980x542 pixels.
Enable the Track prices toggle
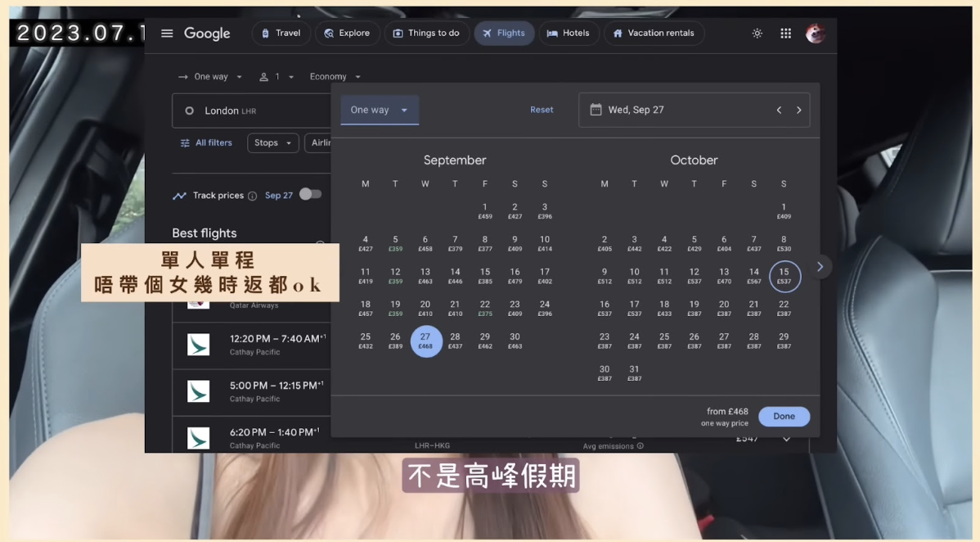click(x=310, y=195)
